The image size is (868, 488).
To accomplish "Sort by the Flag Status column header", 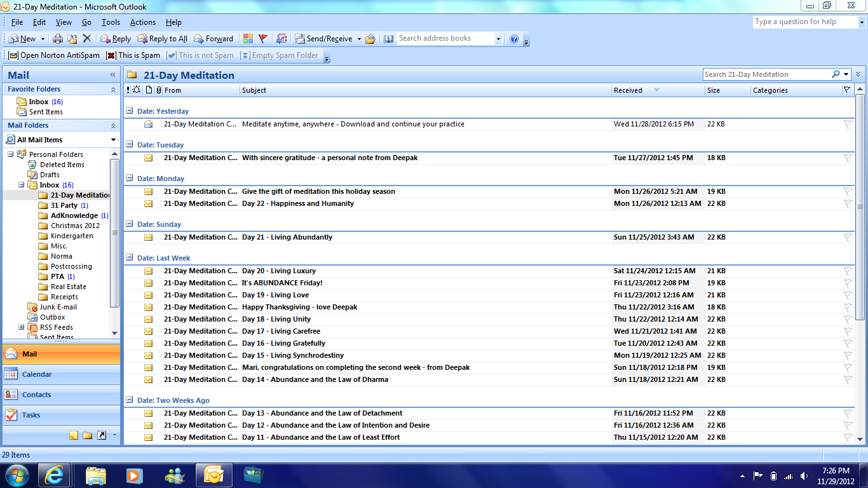I will coord(847,90).
